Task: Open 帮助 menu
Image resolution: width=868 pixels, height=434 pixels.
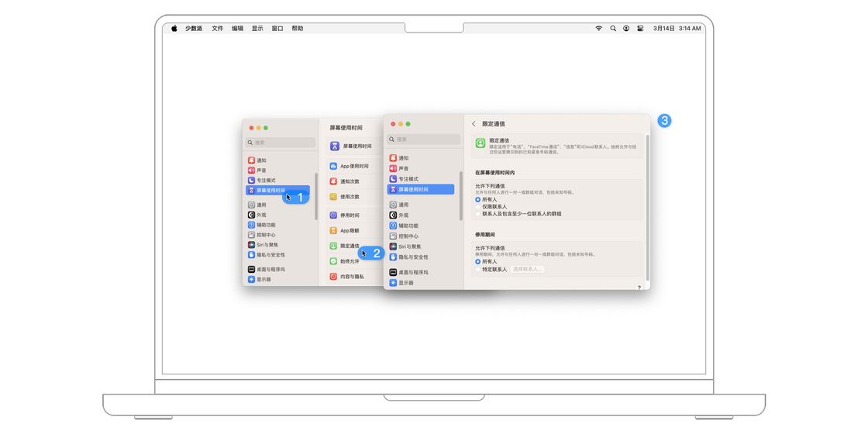Action: point(298,28)
